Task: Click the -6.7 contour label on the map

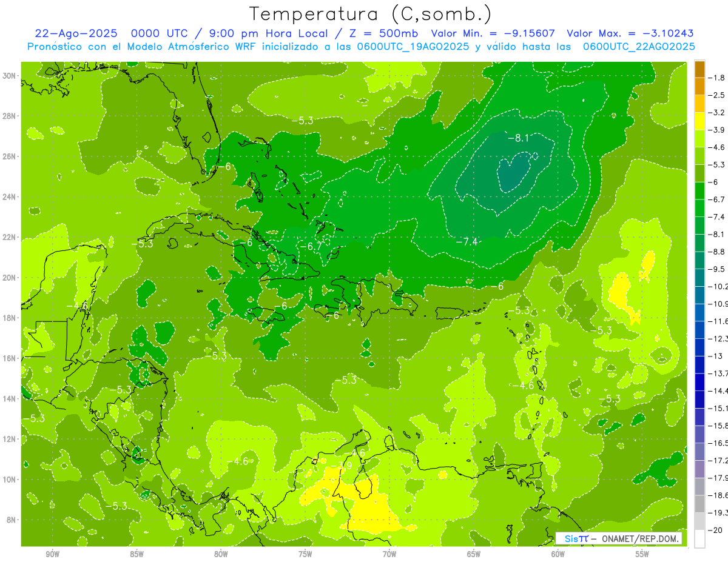Action: coord(311,246)
